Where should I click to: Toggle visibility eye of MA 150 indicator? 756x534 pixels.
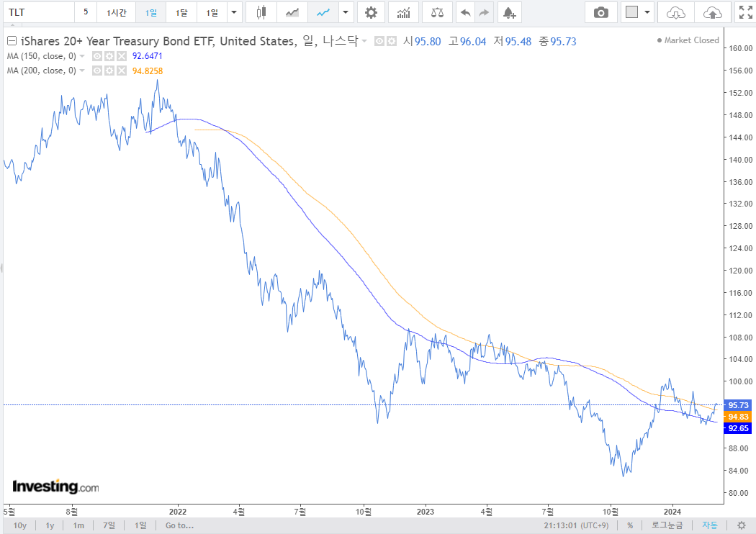[x=97, y=56]
